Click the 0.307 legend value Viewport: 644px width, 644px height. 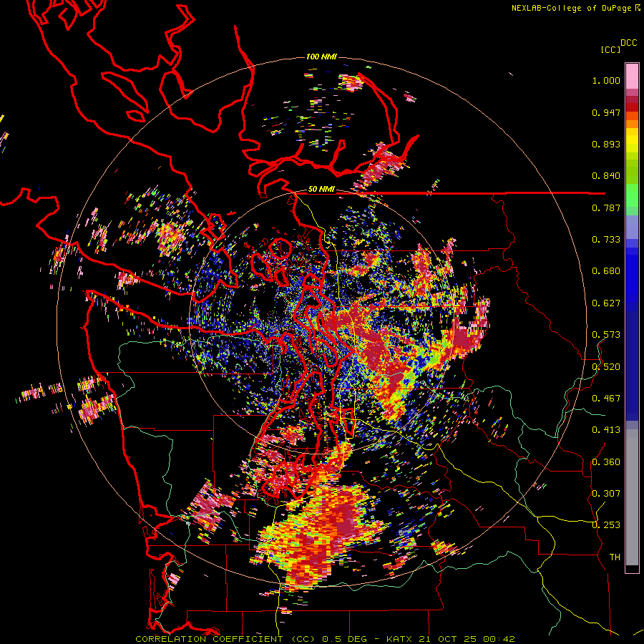coord(606,494)
